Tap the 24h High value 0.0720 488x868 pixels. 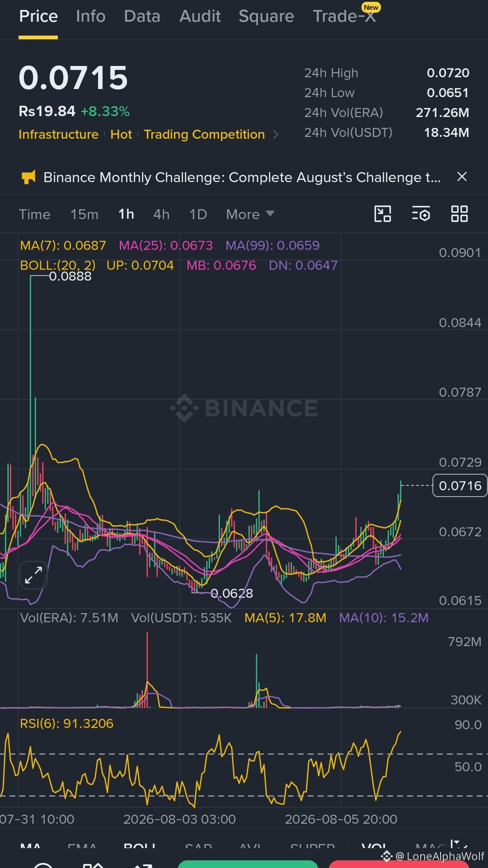[x=448, y=73]
